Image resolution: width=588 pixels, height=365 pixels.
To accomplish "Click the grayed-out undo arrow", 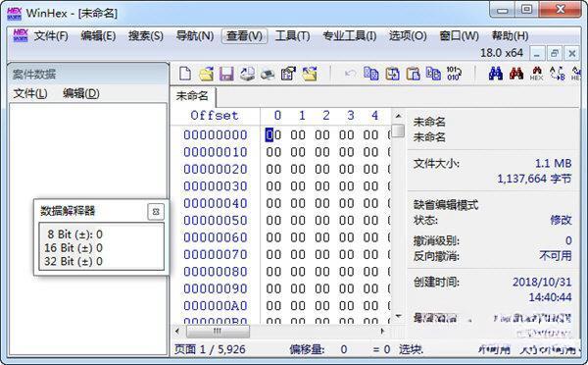I will [350, 74].
